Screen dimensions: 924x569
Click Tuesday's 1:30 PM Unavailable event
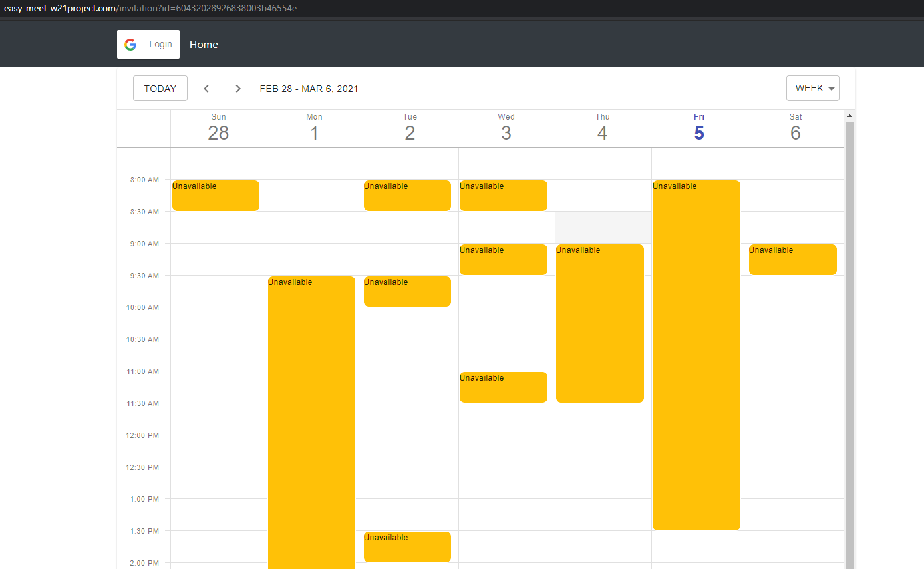(x=407, y=546)
